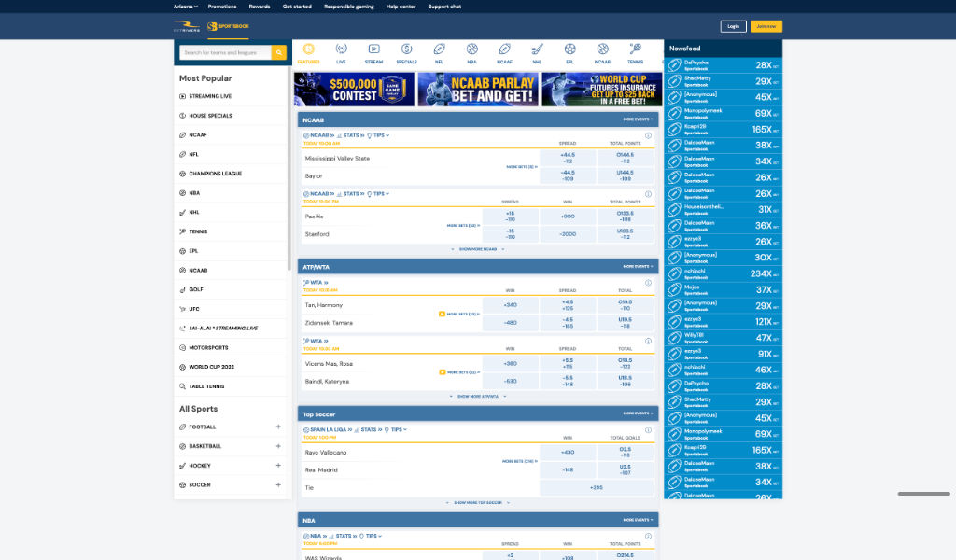Click streaming icon beside Vicens Mas match
The width and height of the screenshot is (956, 560).
(442, 371)
